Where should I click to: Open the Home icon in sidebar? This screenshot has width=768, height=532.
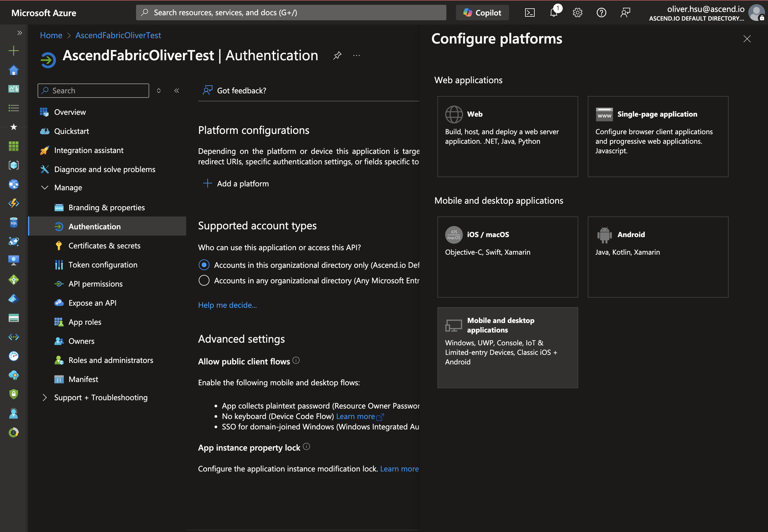click(13, 70)
